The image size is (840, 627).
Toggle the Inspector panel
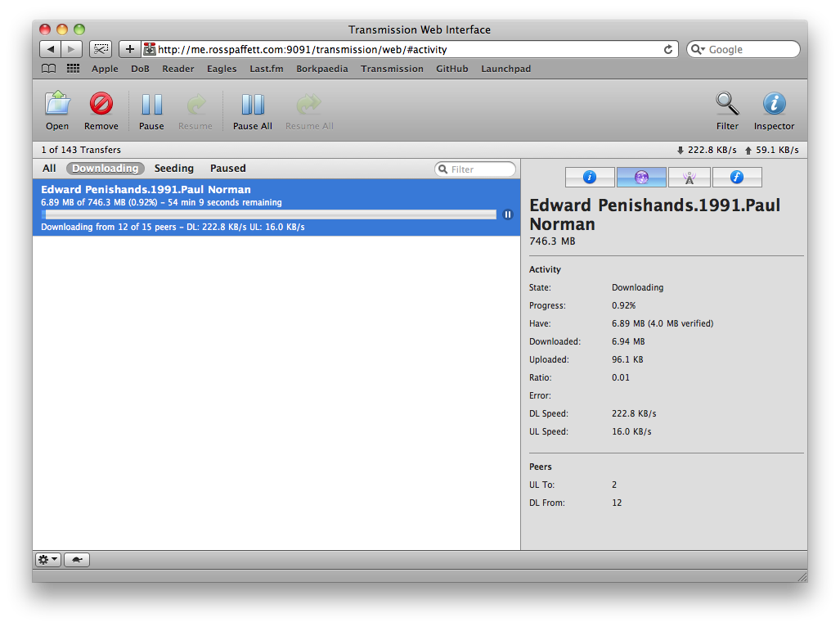click(774, 111)
